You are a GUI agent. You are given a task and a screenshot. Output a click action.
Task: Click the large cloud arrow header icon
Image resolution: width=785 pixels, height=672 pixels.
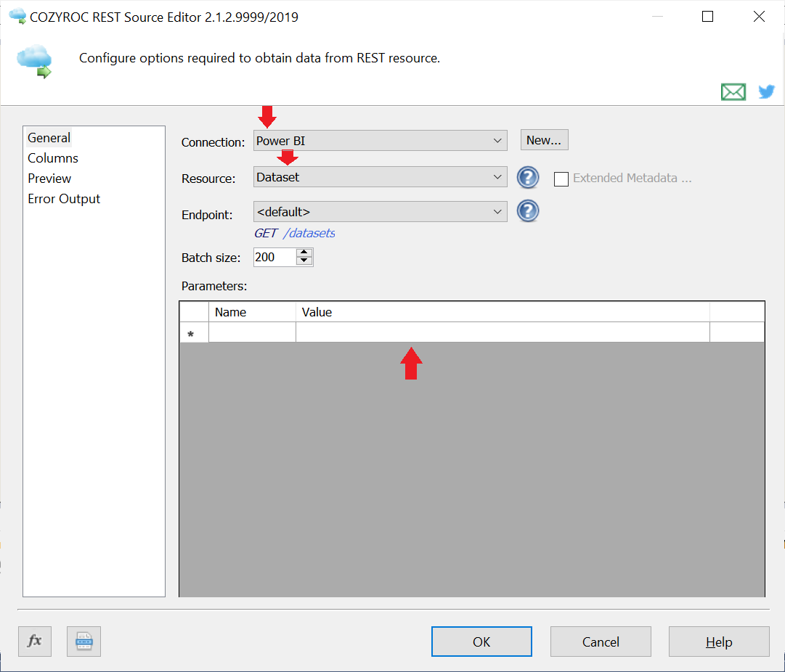pyautogui.click(x=35, y=61)
